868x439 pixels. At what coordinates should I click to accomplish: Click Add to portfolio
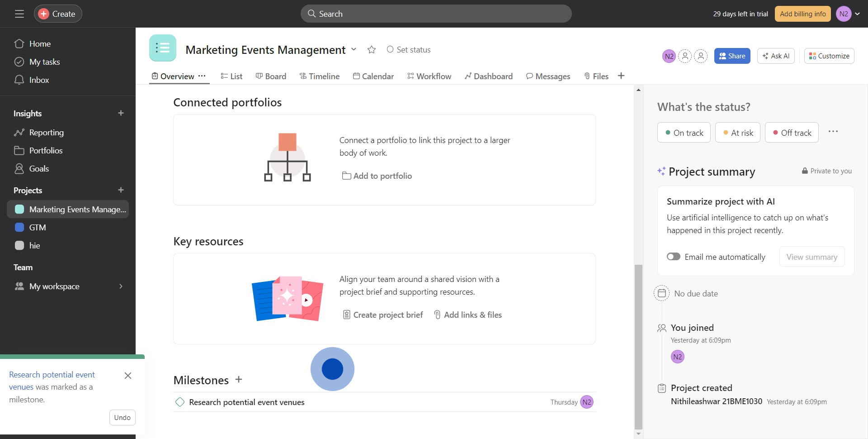coord(377,176)
